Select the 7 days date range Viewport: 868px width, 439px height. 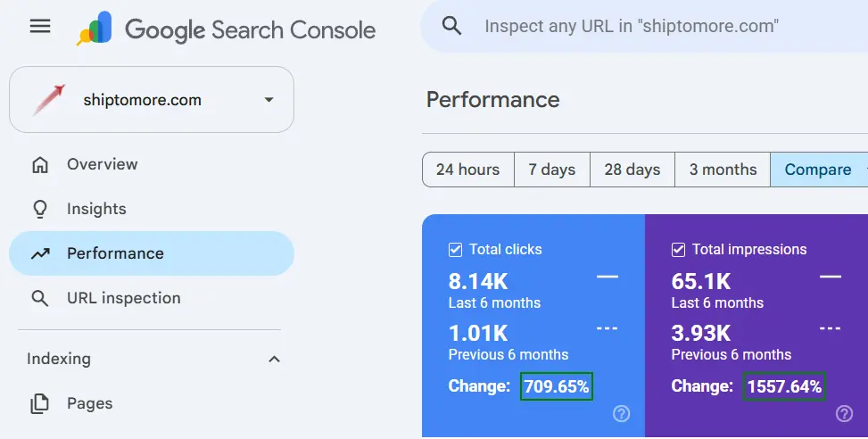[x=552, y=170]
